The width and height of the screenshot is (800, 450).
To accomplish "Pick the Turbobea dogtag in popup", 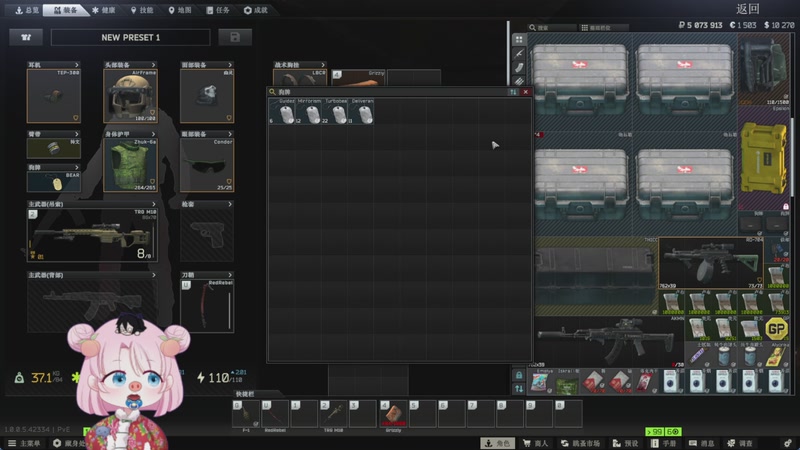I will (x=335, y=111).
